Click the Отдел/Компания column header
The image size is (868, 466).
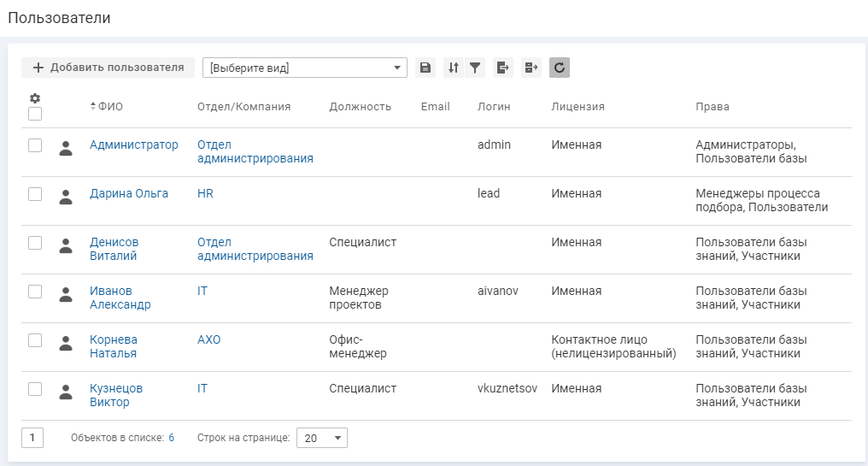point(243,107)
